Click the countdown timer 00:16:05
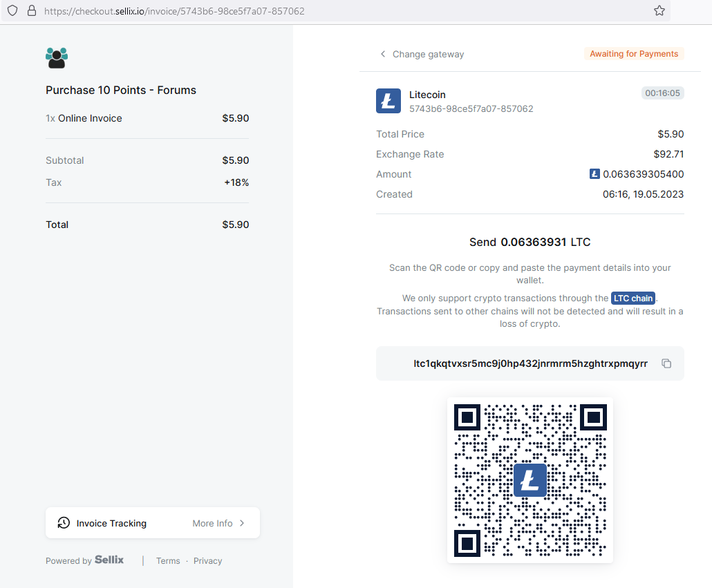Image resolution: width=712 pixels, height=588 pixels. tap(662, 93)
